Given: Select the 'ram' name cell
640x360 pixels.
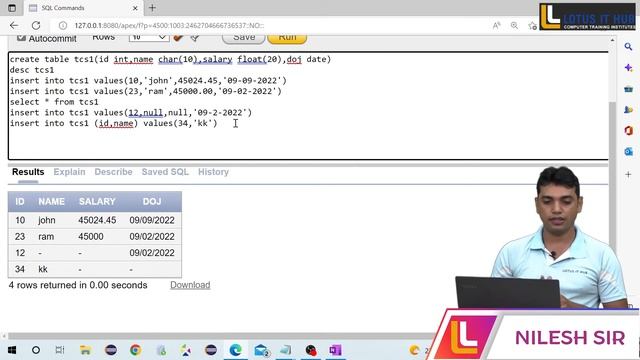Looking at the screenshot, I should (x=46, y=236).
